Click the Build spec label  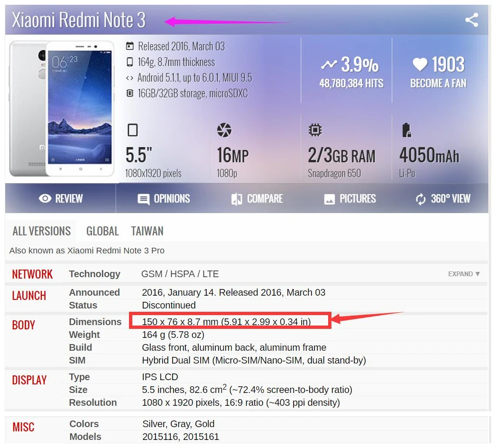(80, 347)
